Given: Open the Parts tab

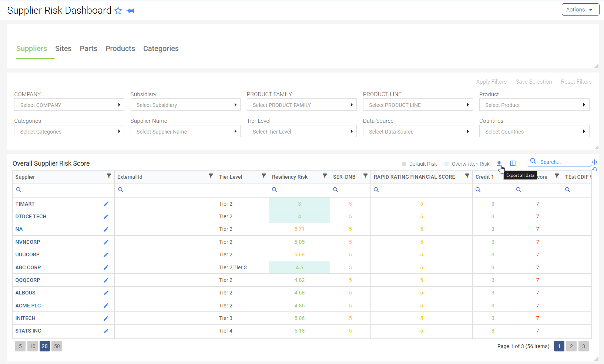Looking at the screenshot, I should [88, 48].
